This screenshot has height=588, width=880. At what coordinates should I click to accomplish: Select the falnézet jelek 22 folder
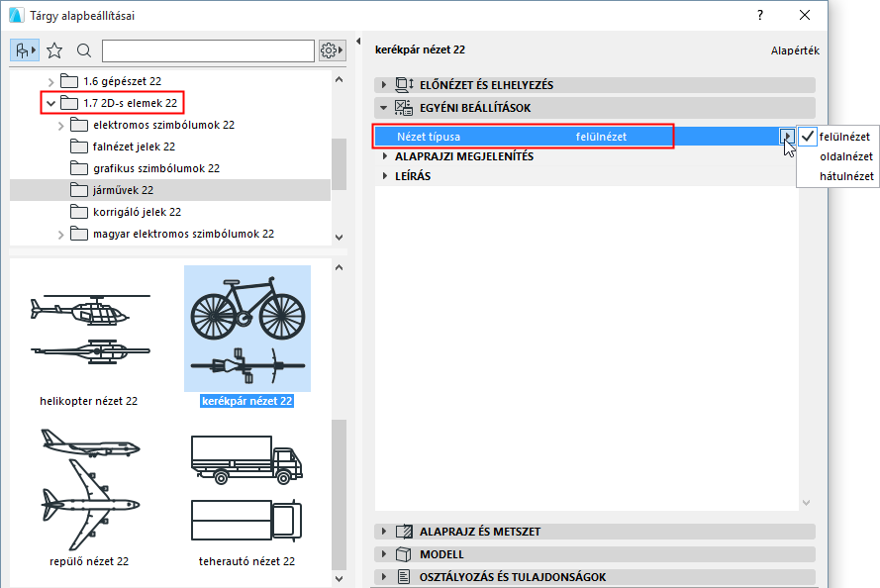point(134,147)
